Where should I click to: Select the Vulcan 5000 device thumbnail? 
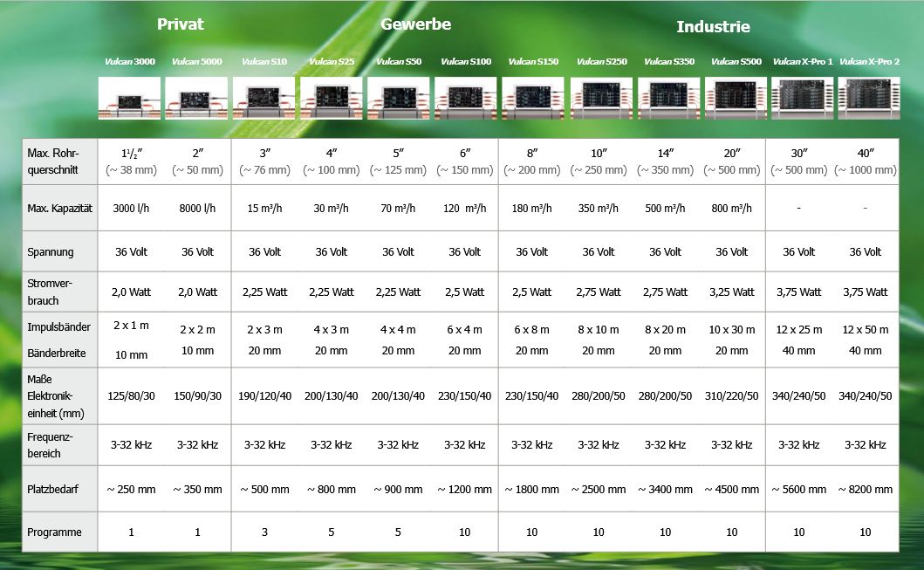coord(196,98)
